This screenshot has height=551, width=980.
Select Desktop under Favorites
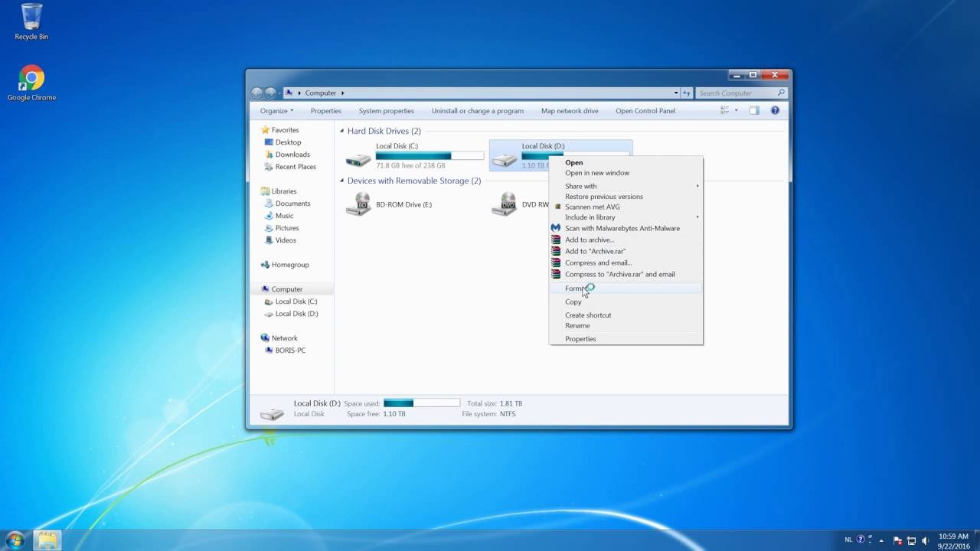288,142
